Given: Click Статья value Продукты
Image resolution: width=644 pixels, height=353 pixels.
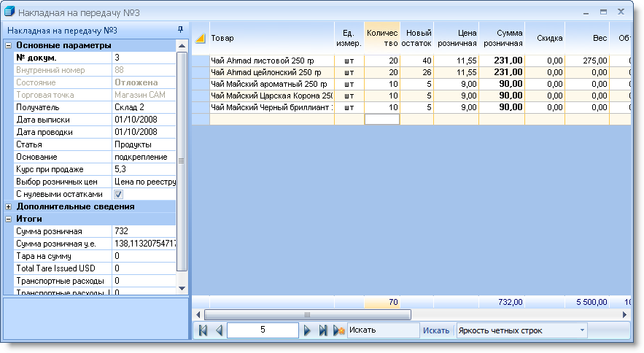Looking at the screenshot, I should 144,144.
